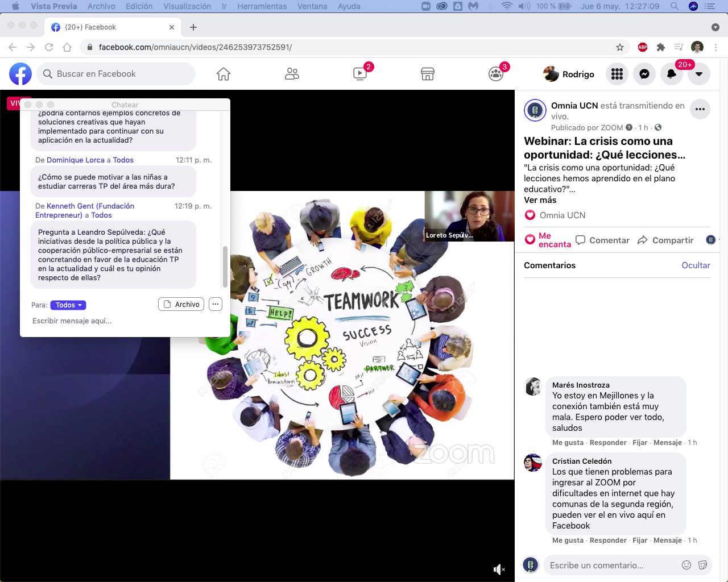Open post options three-dot menu
This screenshot has width=728, height=582.
point(700,109)
